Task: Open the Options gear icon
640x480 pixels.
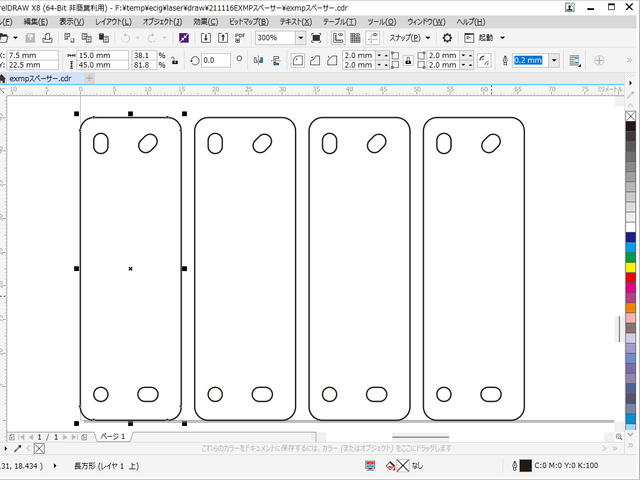Action: (x=447, y=37)
